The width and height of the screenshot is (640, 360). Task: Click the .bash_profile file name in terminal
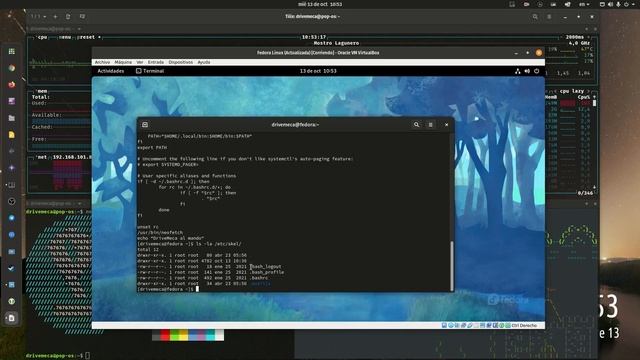(267, 272)
